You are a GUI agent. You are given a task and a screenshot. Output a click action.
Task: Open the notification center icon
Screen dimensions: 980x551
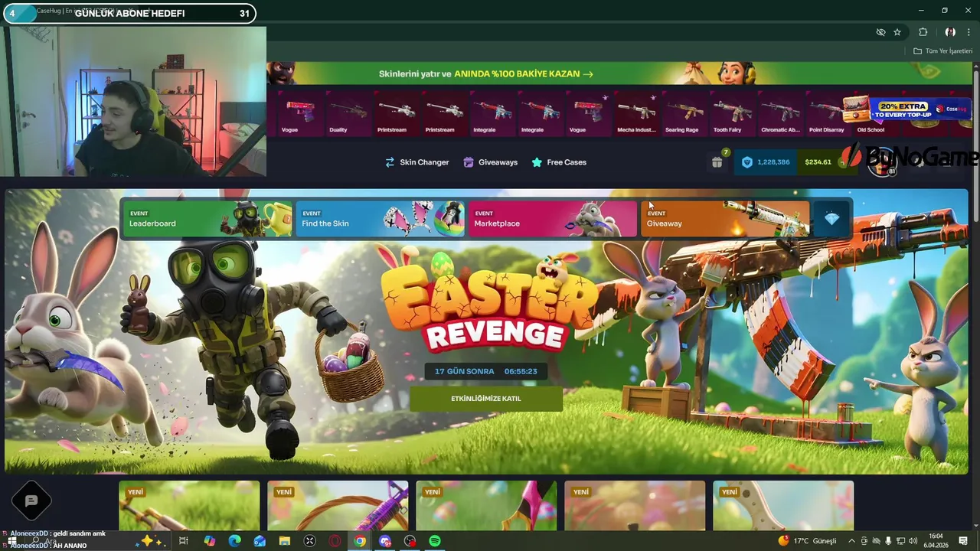(963, 541)
